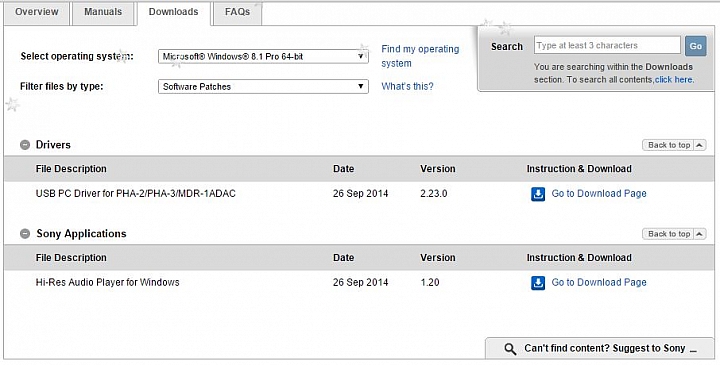This screenshot has height=365, width=720.
Task: Click the download icon for USB PC Driver
Action: coord(538,194)
